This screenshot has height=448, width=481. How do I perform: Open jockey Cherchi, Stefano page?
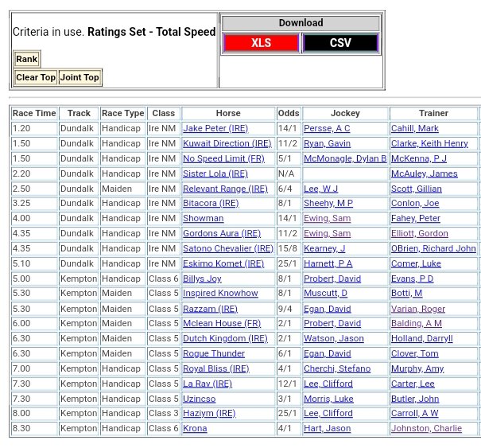(337, 368)
